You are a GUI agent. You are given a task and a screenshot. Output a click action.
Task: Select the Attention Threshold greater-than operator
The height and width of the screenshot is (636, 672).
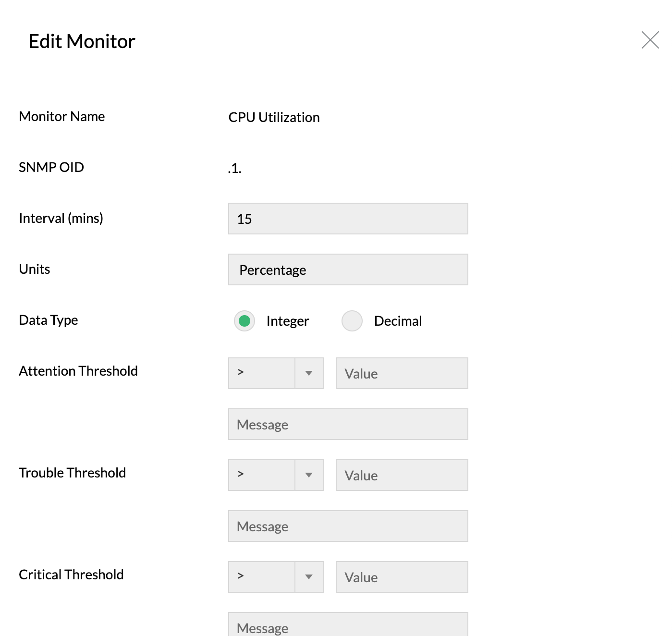coord(262,373)
